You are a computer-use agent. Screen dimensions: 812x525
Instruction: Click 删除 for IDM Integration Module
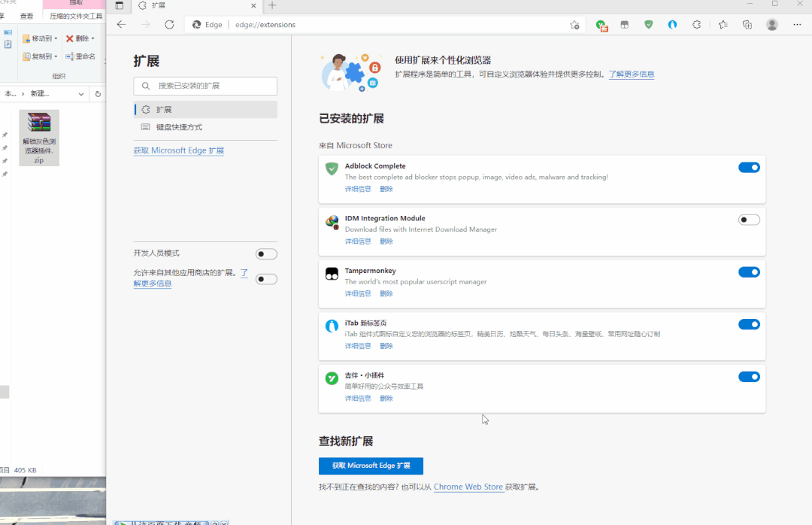386,241
